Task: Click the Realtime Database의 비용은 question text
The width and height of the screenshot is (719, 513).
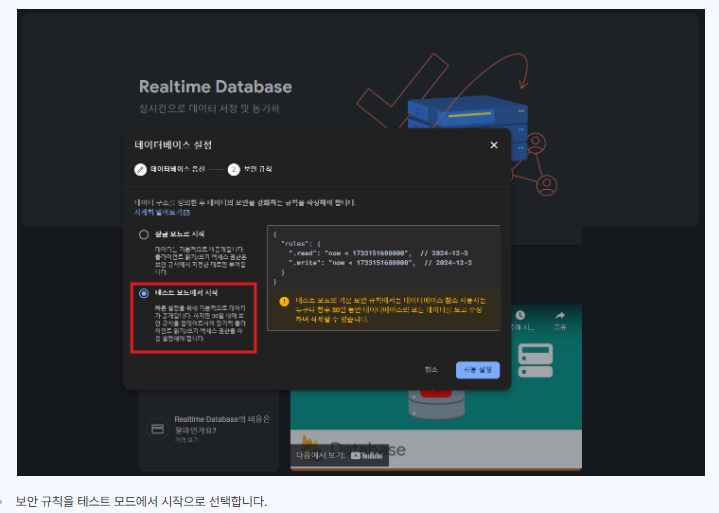Action: tap(222, 425)
